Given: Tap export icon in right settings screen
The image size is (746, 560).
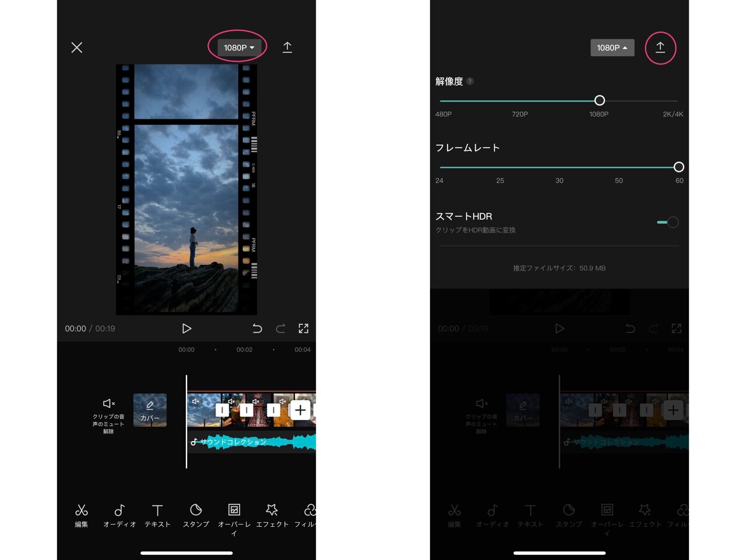Looking at the screenshot, I should 660,47.
